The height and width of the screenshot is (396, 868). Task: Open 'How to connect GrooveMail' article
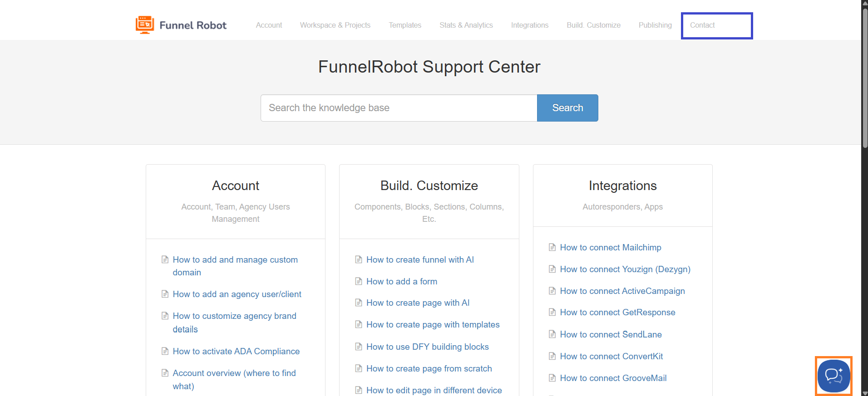pyautogui.click(x=613, y=378)
